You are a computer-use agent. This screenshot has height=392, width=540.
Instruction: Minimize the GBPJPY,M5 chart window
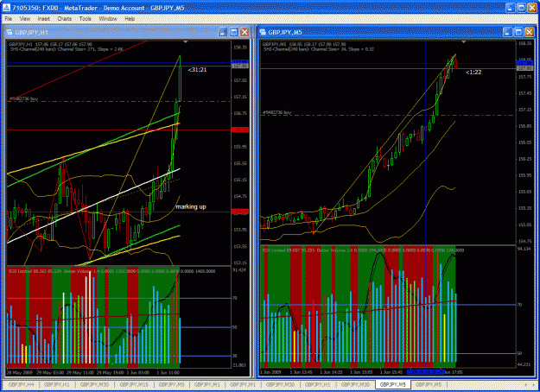point(508,32)
